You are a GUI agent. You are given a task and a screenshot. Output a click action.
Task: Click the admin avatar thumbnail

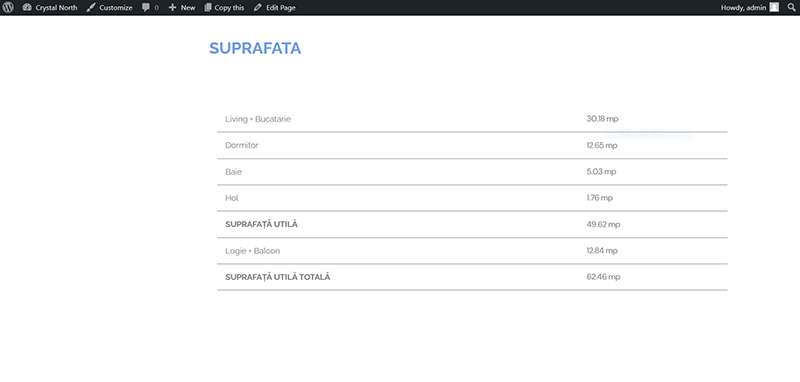point(774,7)
